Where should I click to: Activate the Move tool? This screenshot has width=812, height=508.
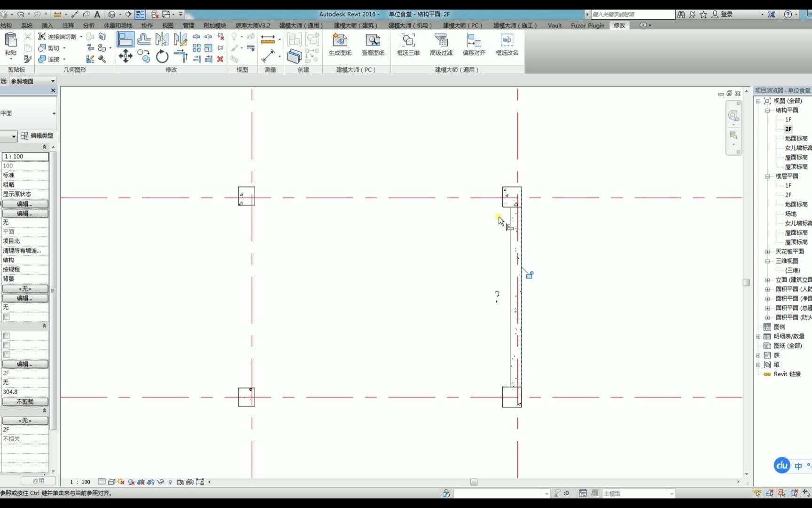point(125,56)
